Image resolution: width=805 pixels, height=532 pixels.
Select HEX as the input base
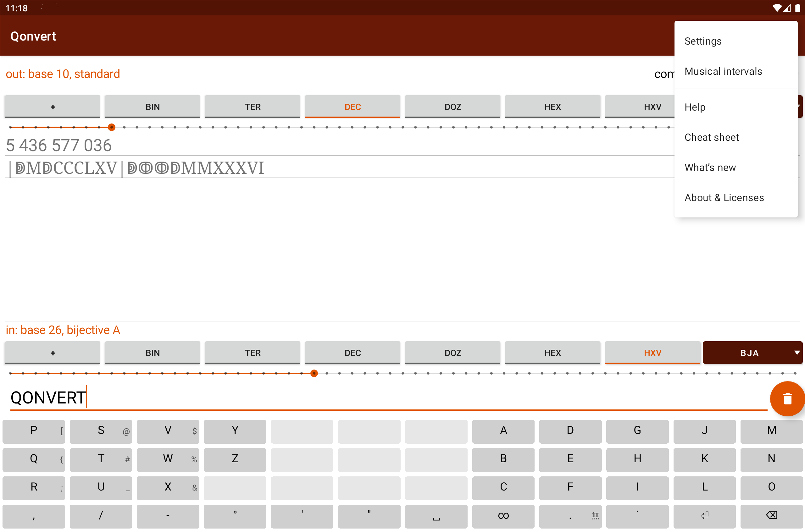pyautogui.click(x=552, y=353)
